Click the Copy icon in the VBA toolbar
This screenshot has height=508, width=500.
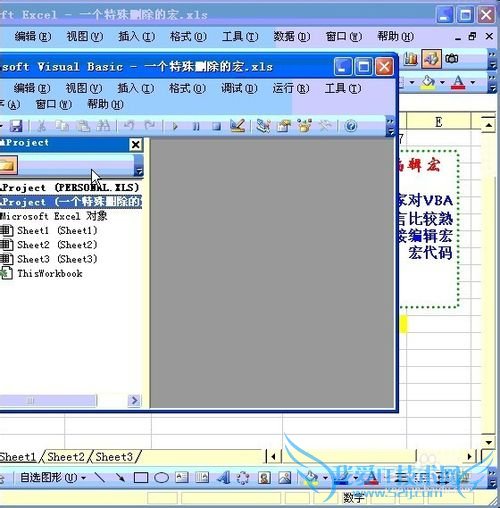click(62, 126)
